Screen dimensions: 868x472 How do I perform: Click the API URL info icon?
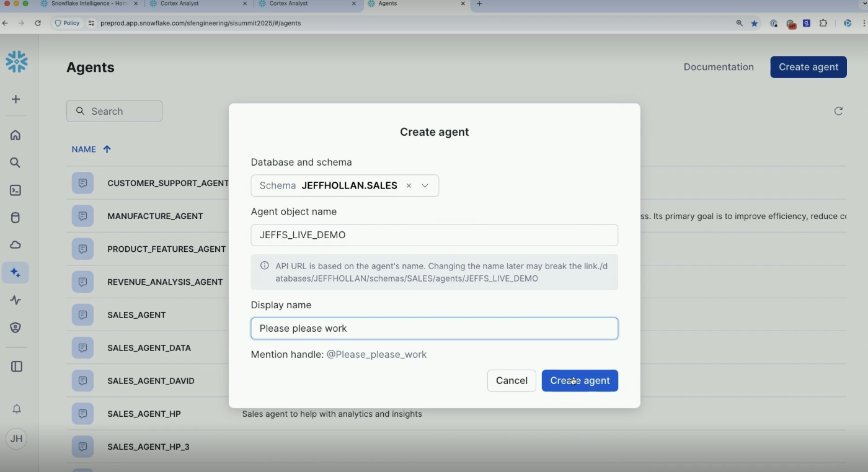click(x=265, y=265)
